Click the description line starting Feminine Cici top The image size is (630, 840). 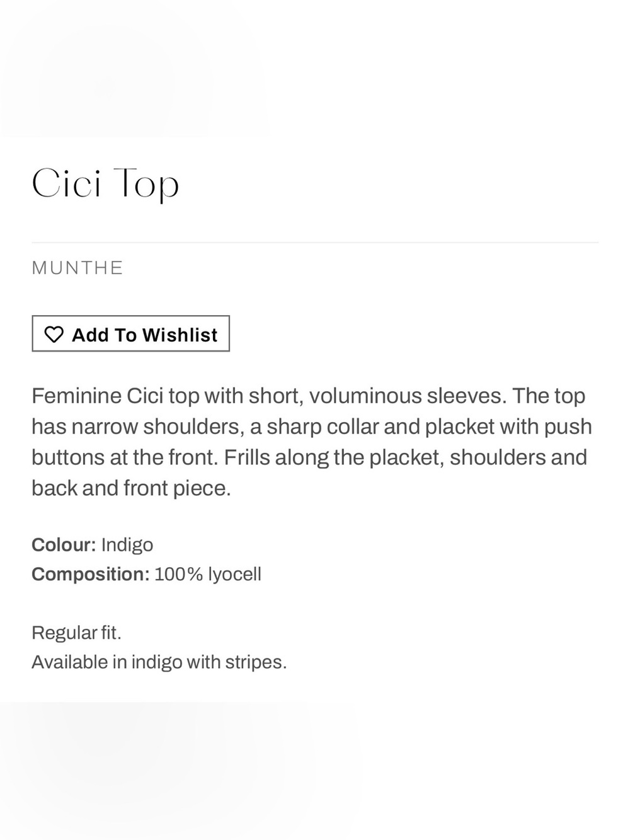[309, 396]
